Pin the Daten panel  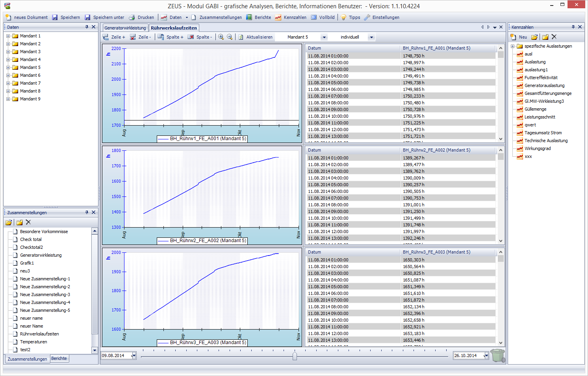(87, 27)
